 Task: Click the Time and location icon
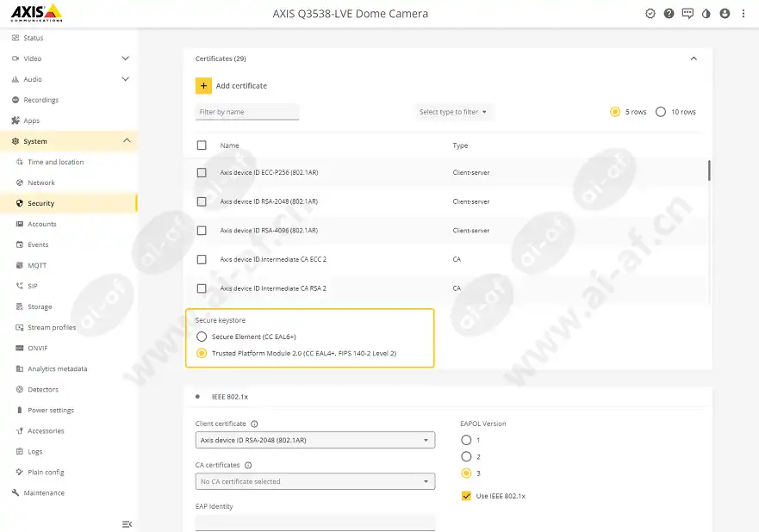tap(19, 162)
